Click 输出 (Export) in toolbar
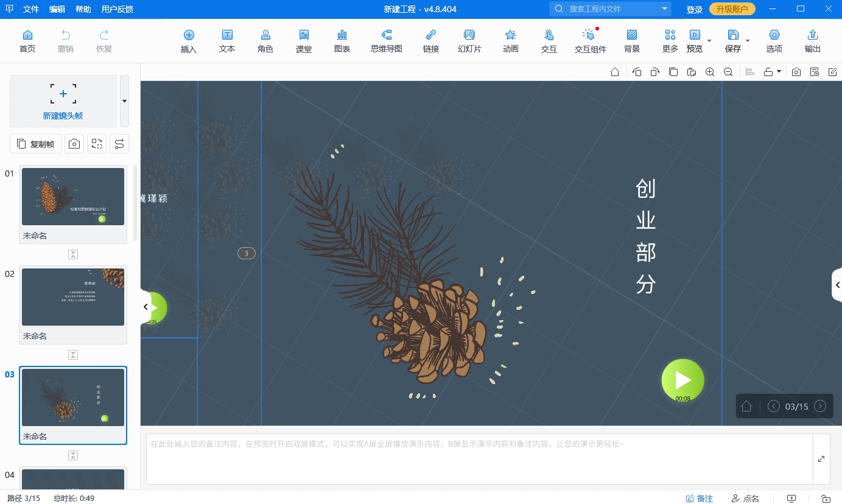This screenshot has width=842, height=504. click(812, 41)
